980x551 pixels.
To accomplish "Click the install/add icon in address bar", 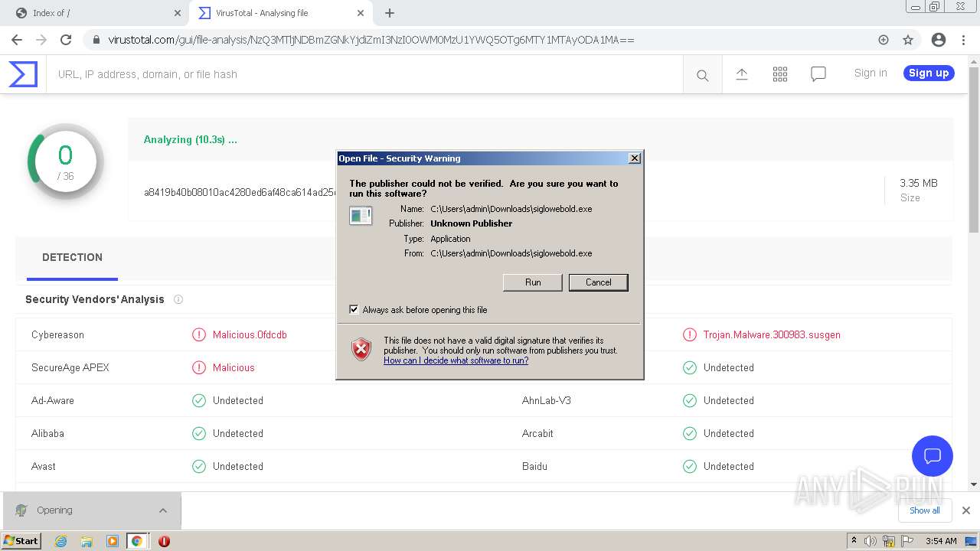I will pyautogui.click(x=884, y=40).
